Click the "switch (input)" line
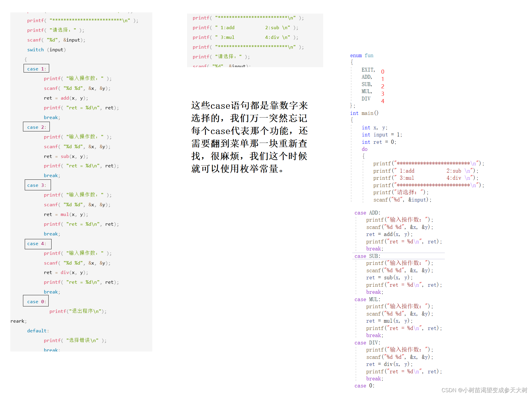The image size is (532, 396). (x=47, y=50)
